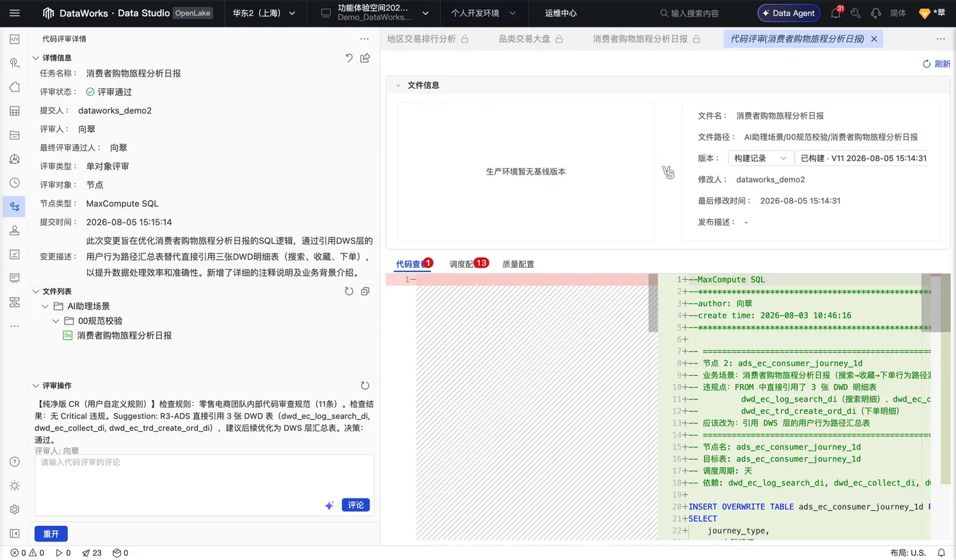Viewport: 956px width, 560px height.
Task: Switch theme with the sun icon
Action: tap(14, 486)
